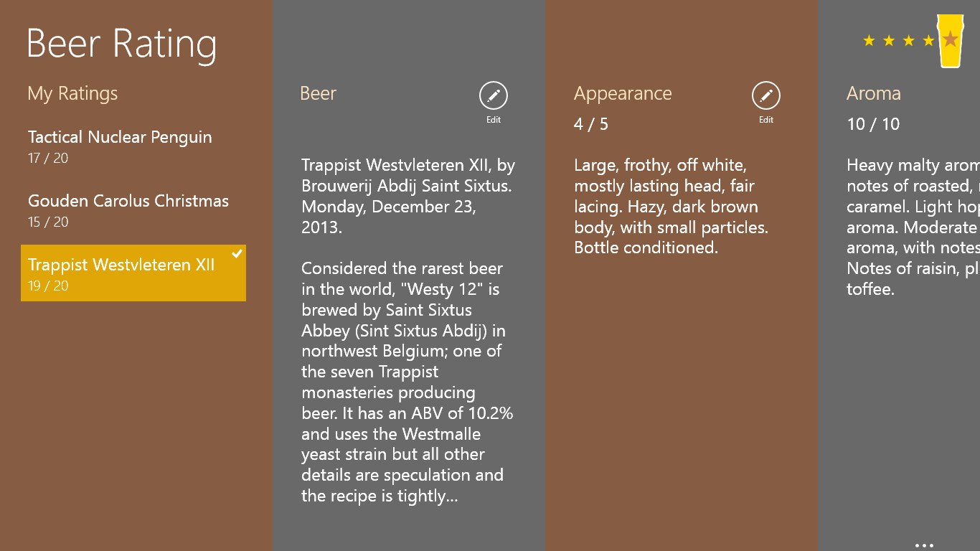Click the Beer section heading
The image size is (980, 551).
coord(318,93)
